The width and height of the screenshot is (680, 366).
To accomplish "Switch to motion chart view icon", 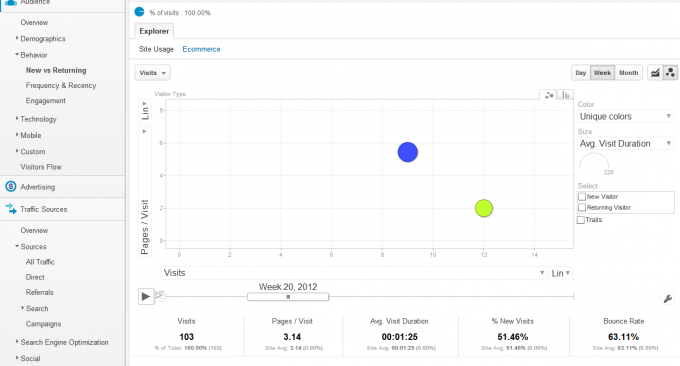I will pos(670,73).
